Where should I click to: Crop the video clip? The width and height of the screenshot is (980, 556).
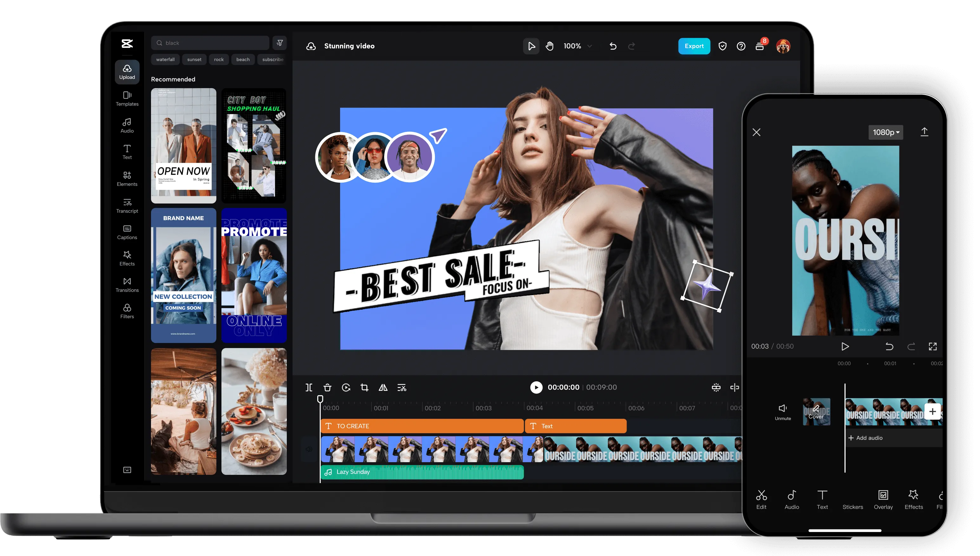[x=365, y=387]
